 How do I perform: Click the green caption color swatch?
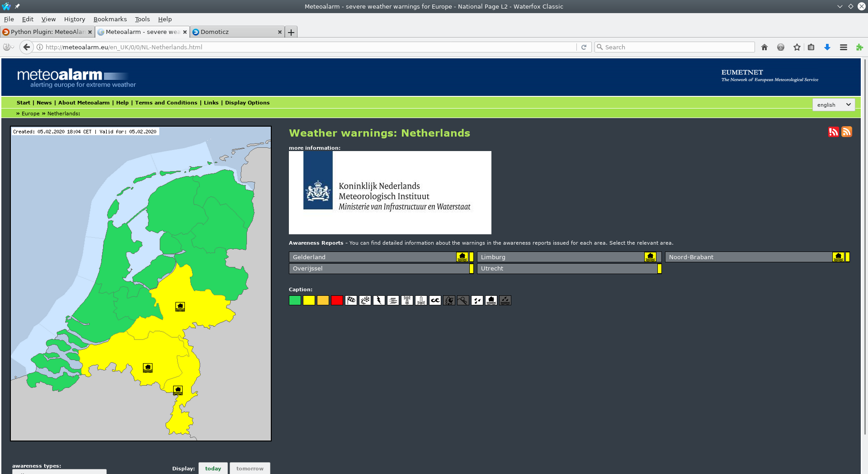tap(295, 300)
